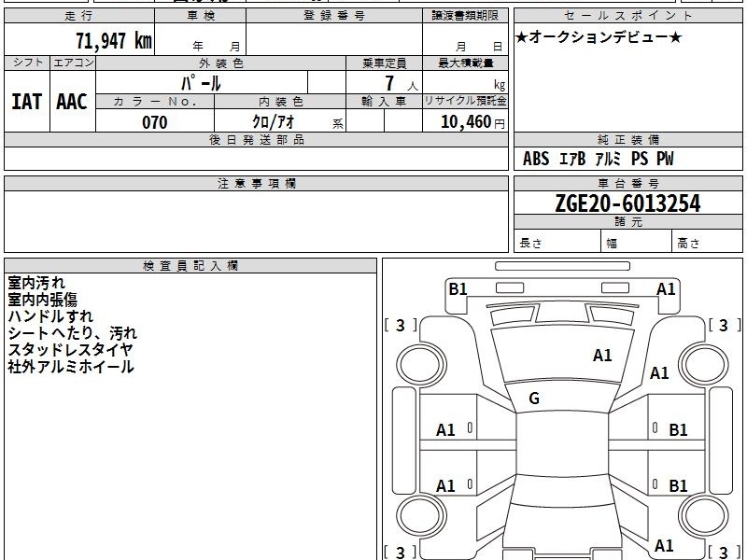Select the 幅 dimension label
The height and width of the screenshot is (560, 747).
pyautogui.click(x=612, y=244)
